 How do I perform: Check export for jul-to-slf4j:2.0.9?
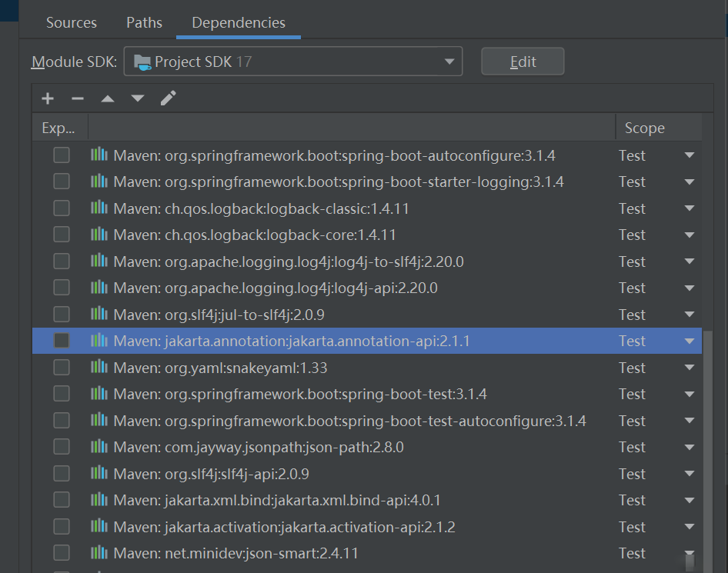62,314
